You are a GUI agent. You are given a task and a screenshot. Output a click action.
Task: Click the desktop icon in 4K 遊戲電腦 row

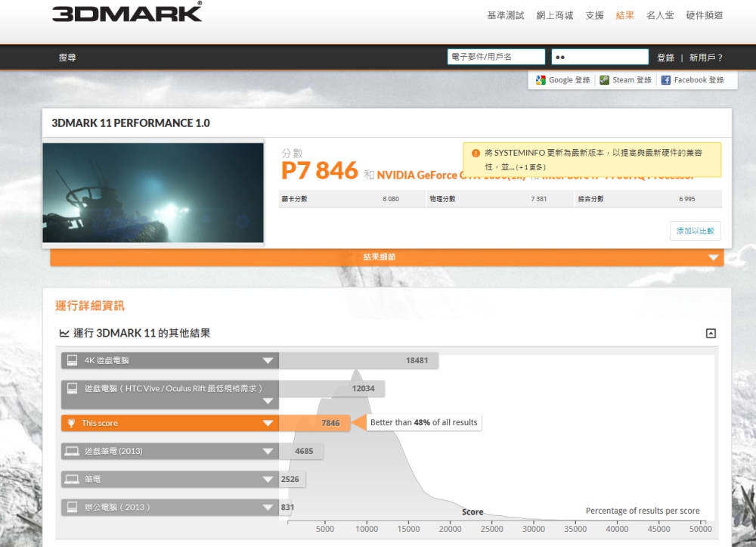pyautogui.click(x=73, y=360)
